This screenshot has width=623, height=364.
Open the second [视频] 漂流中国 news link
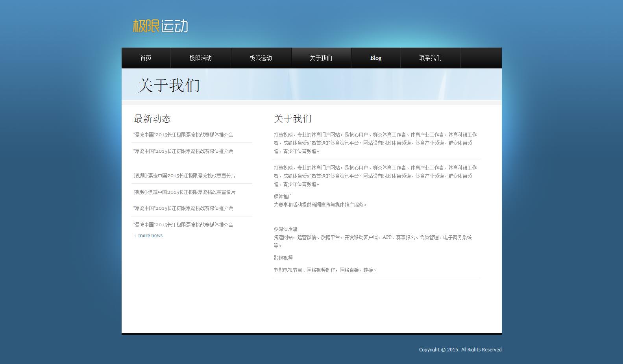click(x=185, y=192)
